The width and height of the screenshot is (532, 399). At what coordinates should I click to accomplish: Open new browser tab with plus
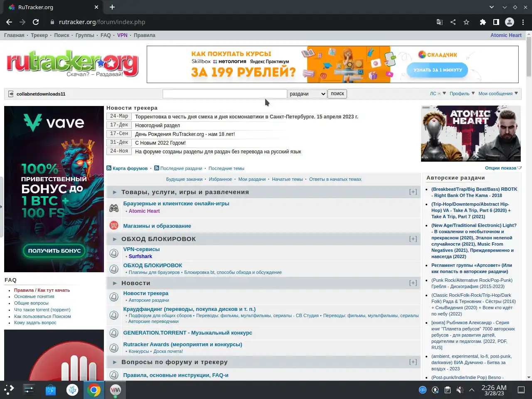click(112, 7)
